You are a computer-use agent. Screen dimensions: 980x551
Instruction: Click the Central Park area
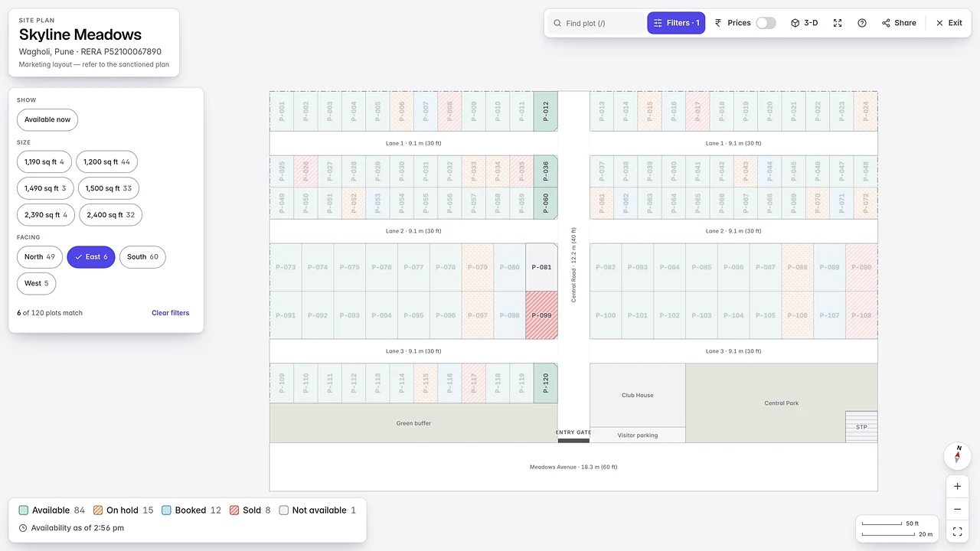pos(781,403)
